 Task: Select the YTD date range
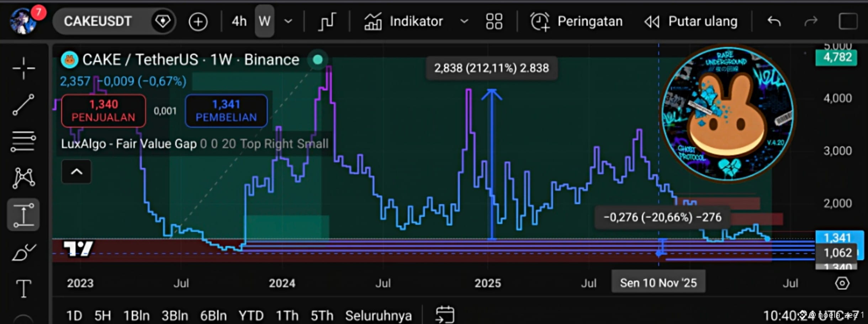(251, 315)
